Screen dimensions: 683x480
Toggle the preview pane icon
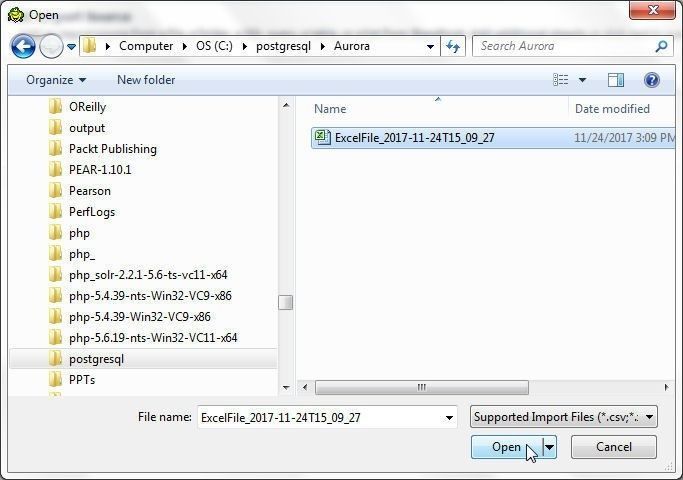tap(615, 80)
